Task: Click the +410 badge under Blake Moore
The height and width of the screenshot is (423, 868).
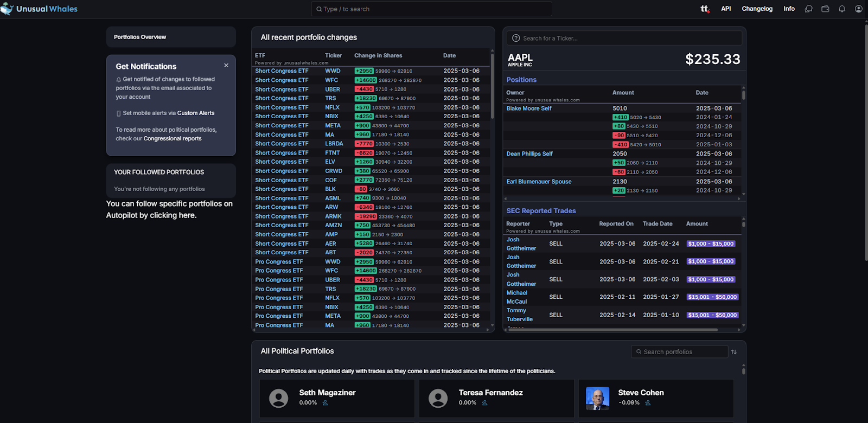Action: pyautogui.click(x=621, y=117)
